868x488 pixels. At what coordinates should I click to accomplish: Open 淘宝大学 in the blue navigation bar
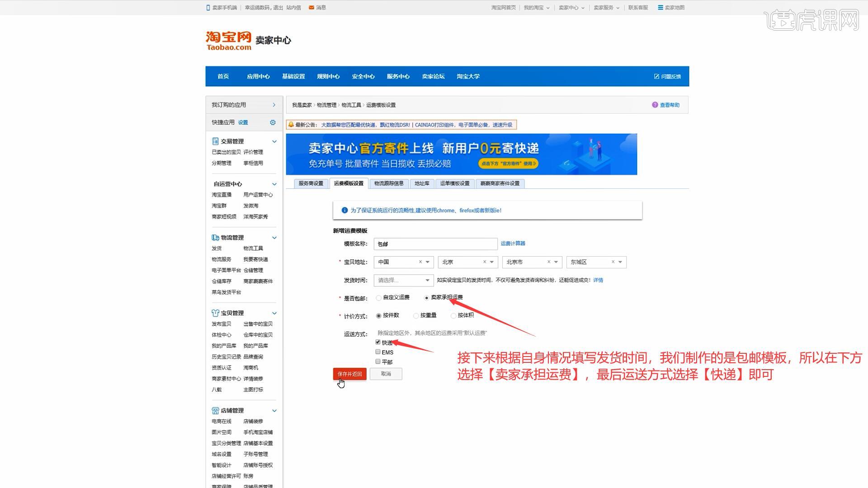pos(468,76)
